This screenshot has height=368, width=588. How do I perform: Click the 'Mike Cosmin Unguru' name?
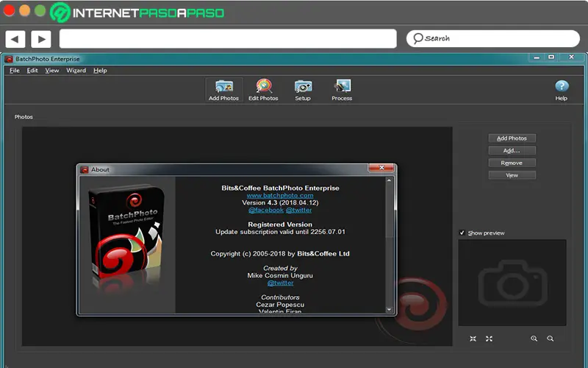click(x=280, y=275)
